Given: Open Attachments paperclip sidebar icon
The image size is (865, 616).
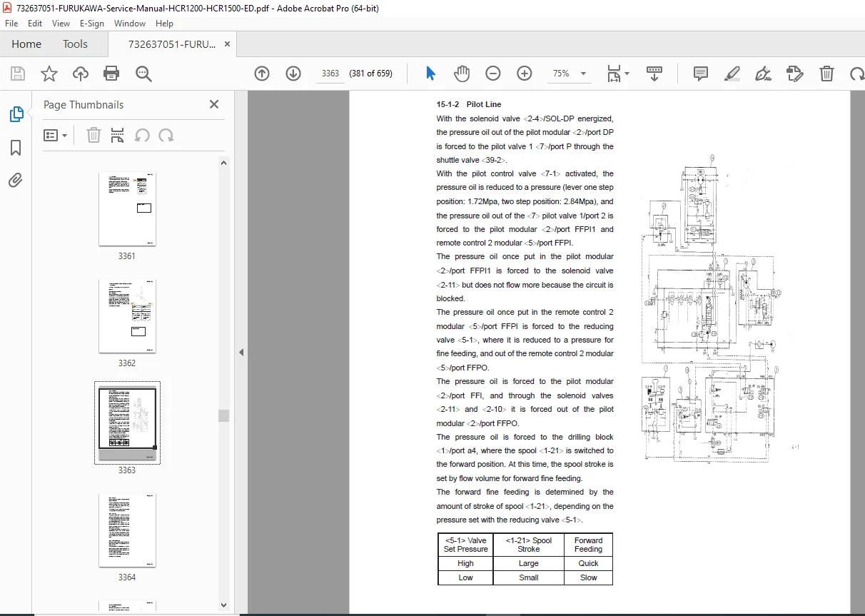Looking at the screenshot, I should (x=16, y=181).
